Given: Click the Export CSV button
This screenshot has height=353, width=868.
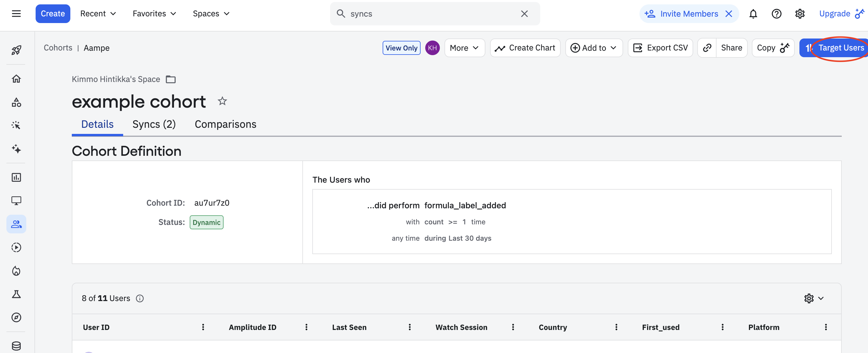Looking at the screenshot, I should (x=660, y=48).
